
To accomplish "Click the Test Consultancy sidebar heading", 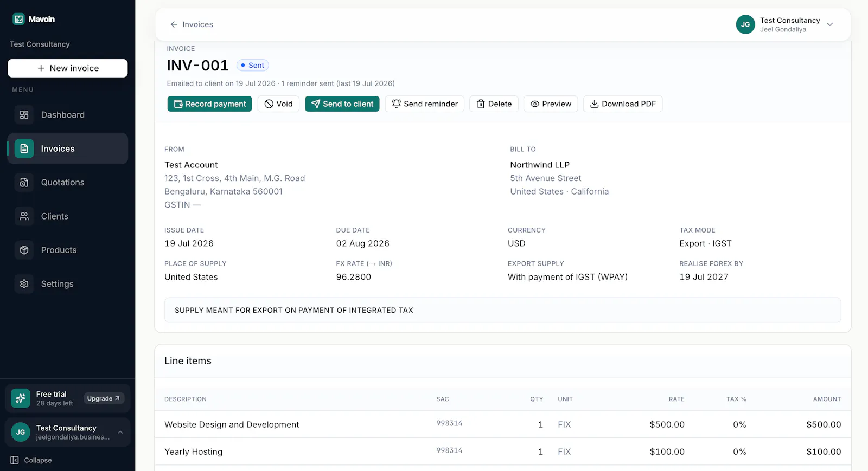I will 40,44.
